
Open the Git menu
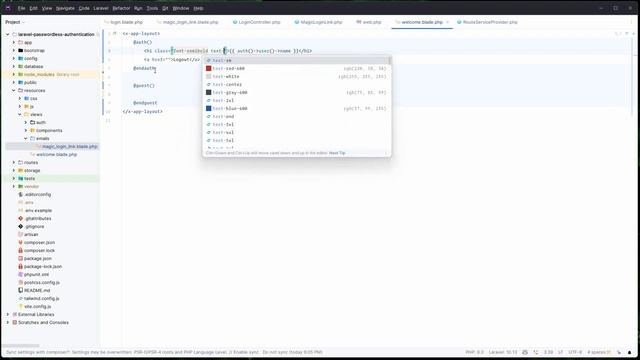tap(165, 8)
